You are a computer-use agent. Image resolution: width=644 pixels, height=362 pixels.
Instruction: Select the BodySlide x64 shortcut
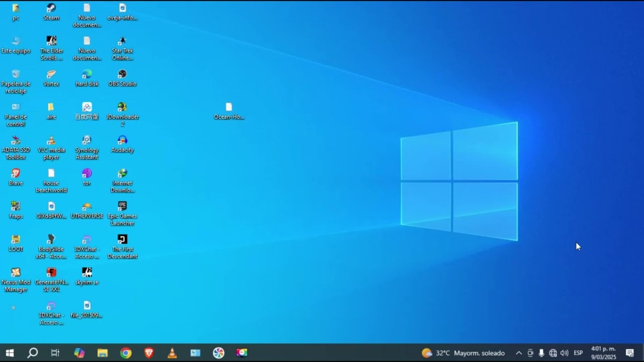(51, 247)
